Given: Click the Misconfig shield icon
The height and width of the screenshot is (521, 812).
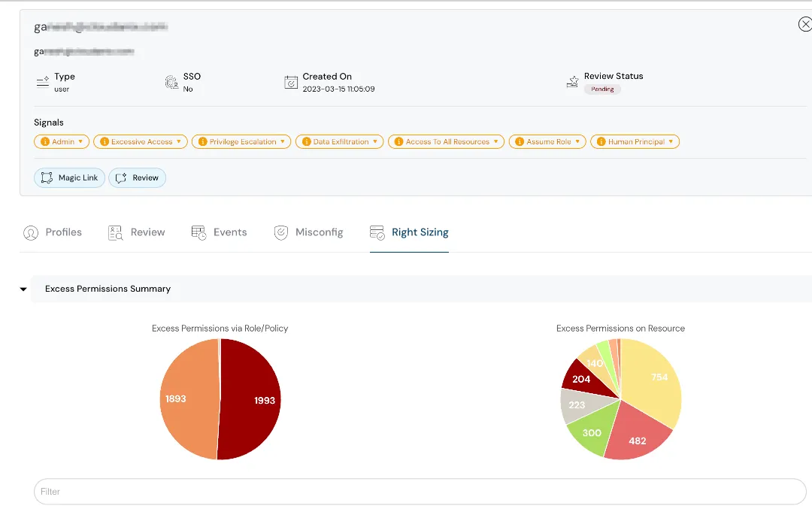Looking at the screenshot, I should [281, 232].
